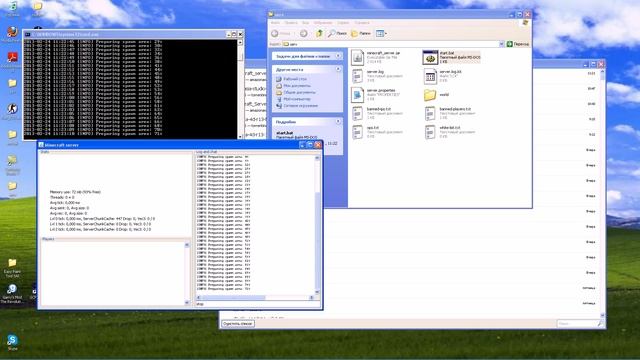Click the Counter-Strike desktop icon
This screenshot has height=360, width=640.
(x=12, y=109)
